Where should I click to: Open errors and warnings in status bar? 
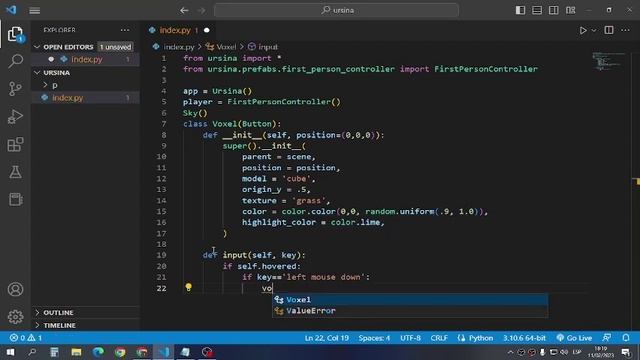coord(26,338)
